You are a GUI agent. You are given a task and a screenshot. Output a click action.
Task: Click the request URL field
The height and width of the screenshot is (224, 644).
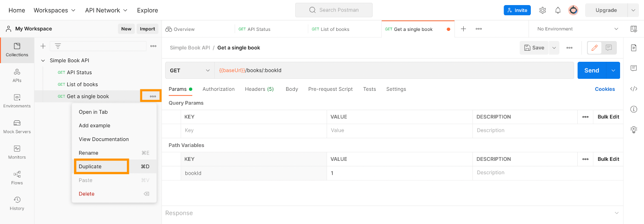click(x=394, y=71)
